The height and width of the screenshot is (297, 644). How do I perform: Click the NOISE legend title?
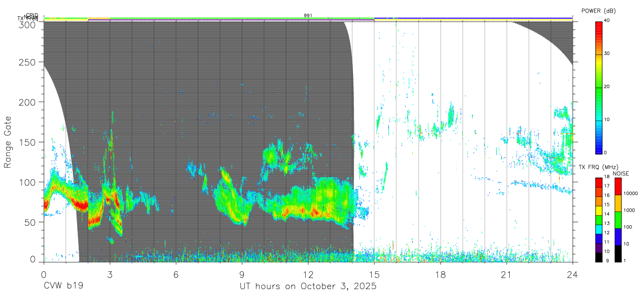621,173
